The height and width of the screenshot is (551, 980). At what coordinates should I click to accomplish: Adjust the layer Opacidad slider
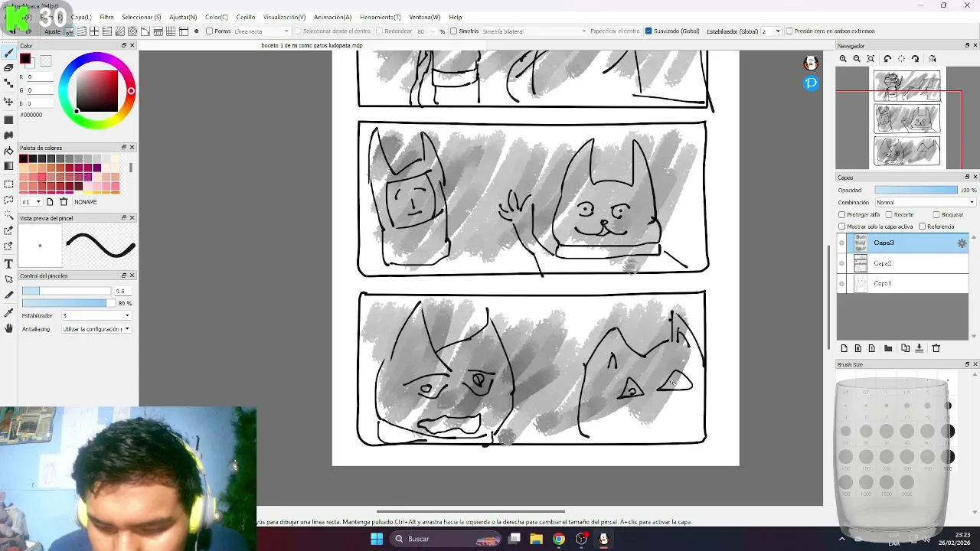tap(916, 190)
